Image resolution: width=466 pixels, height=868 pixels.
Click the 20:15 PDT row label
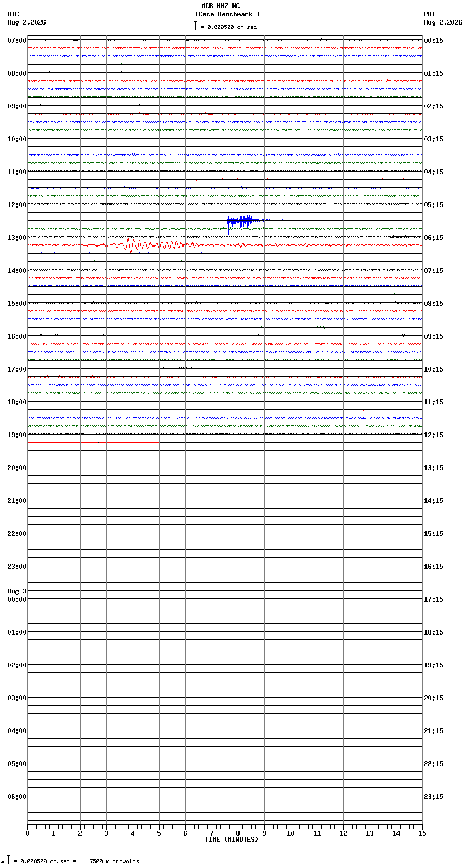pyautogui.click(x=434, y=698)
